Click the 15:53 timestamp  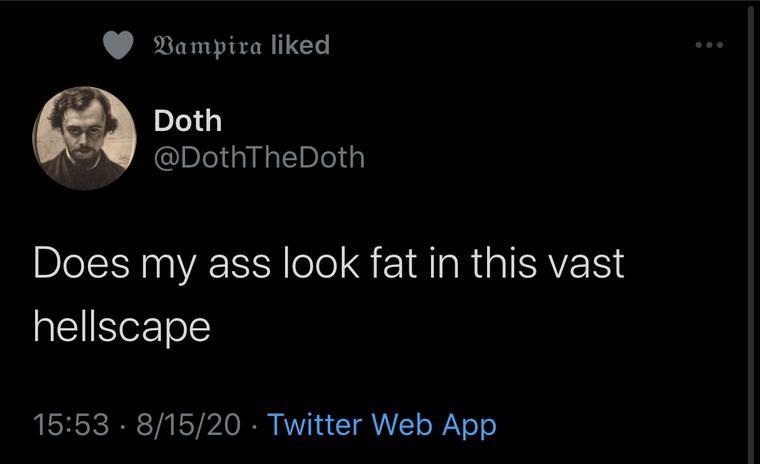pyautogui.click(x=70, y=425)
